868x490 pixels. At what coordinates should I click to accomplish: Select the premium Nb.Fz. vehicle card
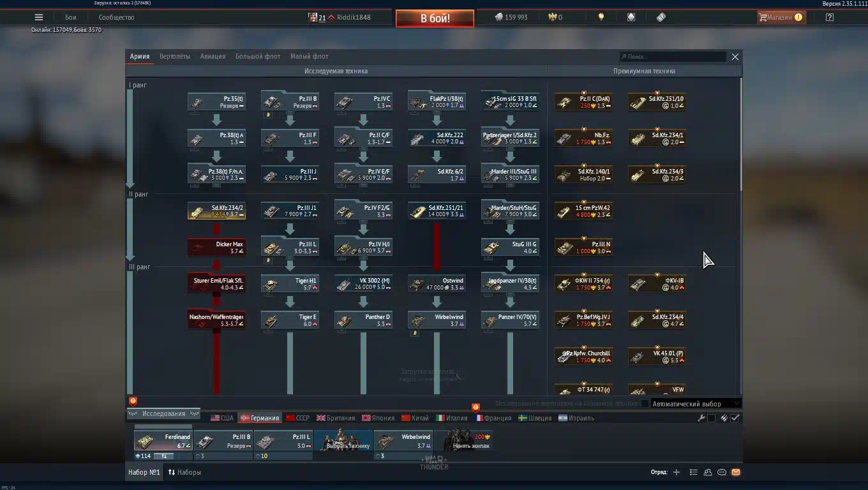584,138
